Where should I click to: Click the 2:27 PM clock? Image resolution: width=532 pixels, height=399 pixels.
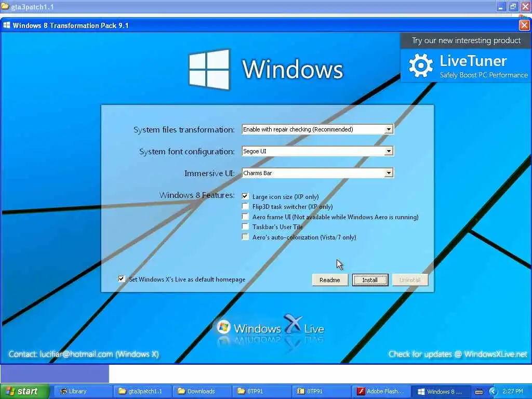tap(513, 392)
